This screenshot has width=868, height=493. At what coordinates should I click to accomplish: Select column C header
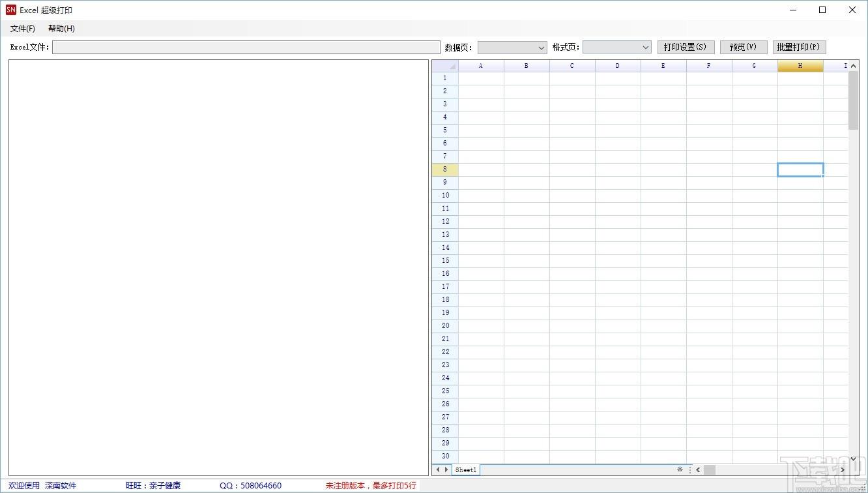[x=572, y=66]
